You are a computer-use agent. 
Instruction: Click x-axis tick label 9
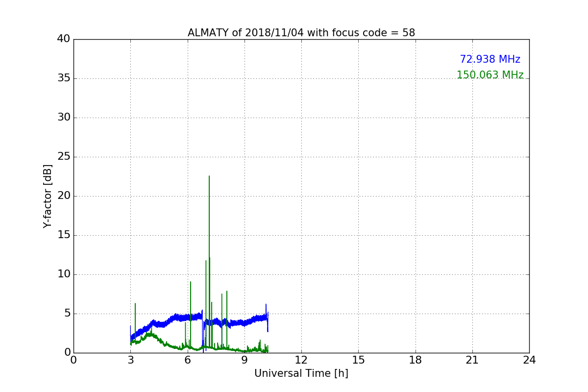245,361
